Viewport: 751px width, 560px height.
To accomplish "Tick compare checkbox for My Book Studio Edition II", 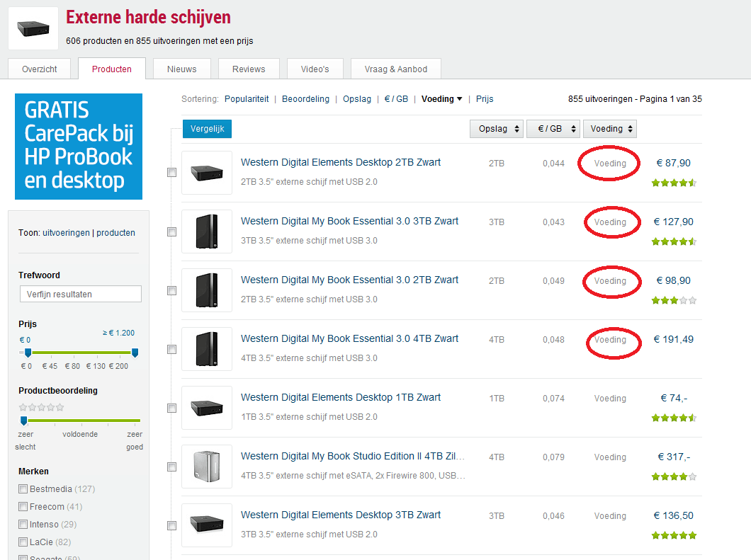I will click(x=172, y=467).
